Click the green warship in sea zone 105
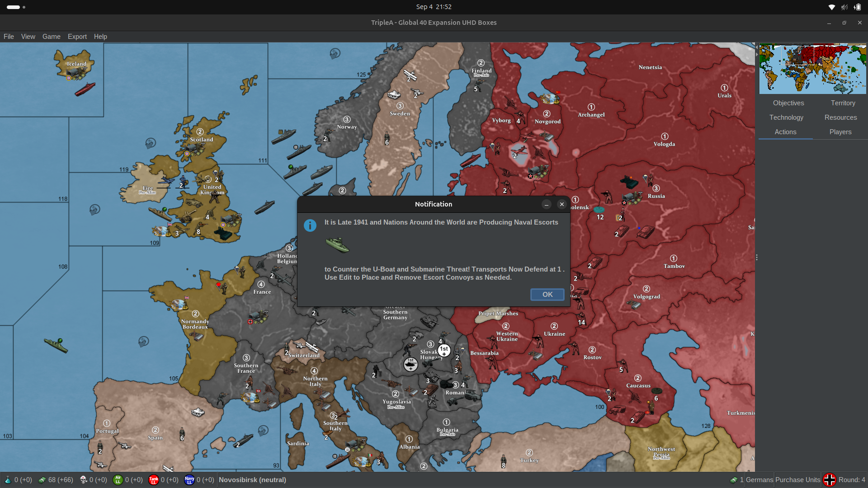Viewport: 868px width, 488px height. click(56, 345)
